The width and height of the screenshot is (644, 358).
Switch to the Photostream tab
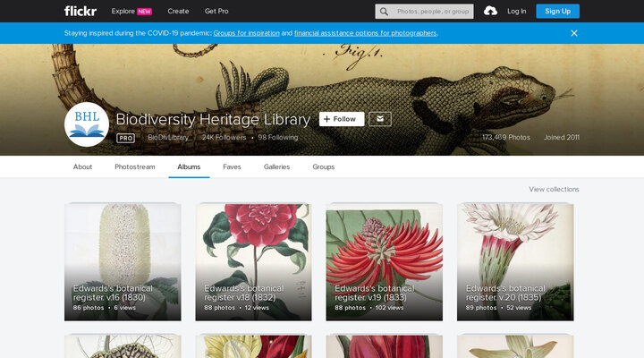click(135, 166)
